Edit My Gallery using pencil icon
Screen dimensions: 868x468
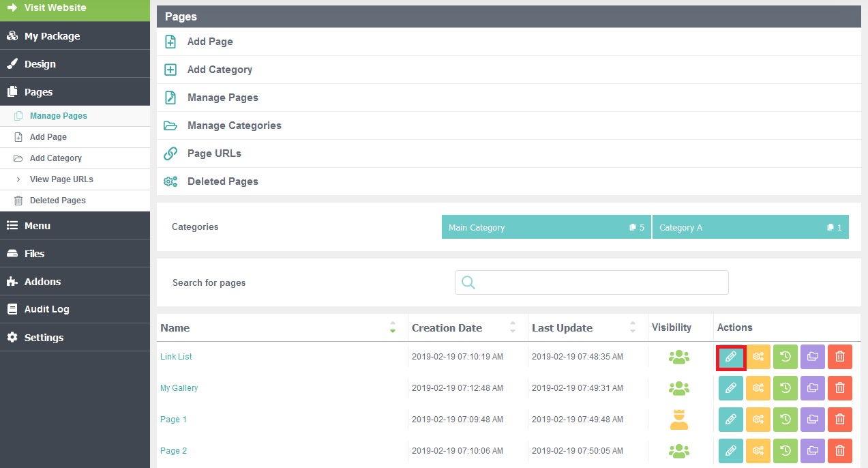(x=730, y=388)
